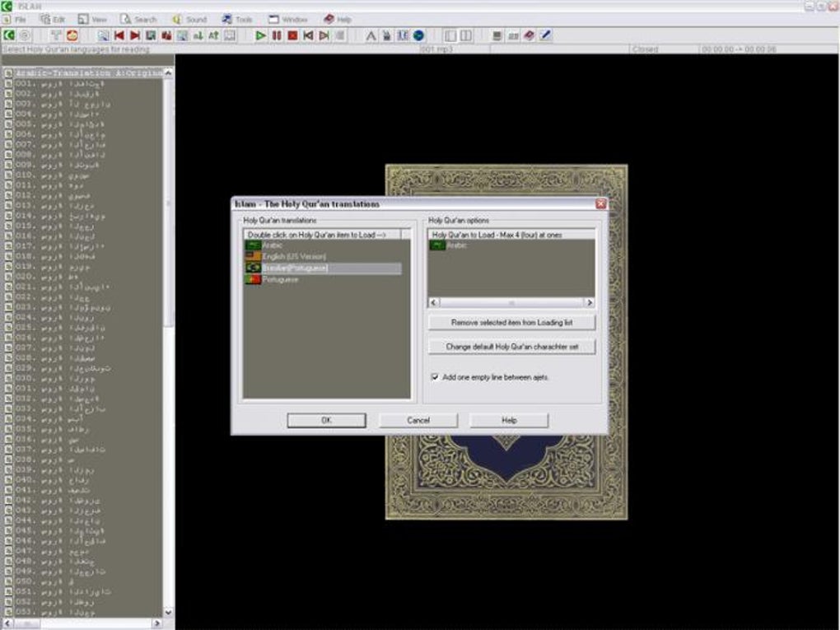Viewport: 840px width, 630px height.
Task: Click the green crescent icon in the toolbar
Action: click(8, 35)
